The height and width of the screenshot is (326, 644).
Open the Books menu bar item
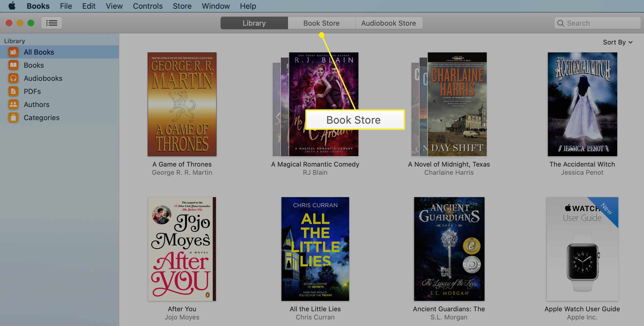(x=38, y=6)
